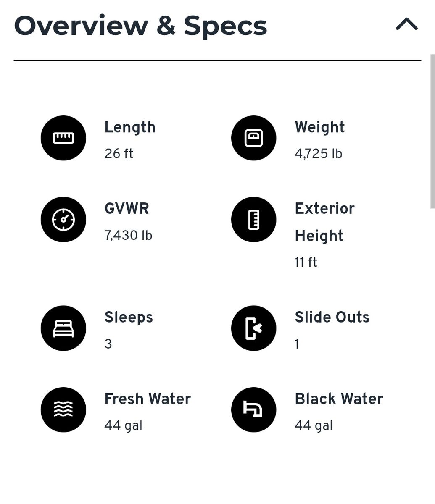This screenshot has width=435, height=504.
Task: Click the Weight label
Action: click(x=320, y=127)
